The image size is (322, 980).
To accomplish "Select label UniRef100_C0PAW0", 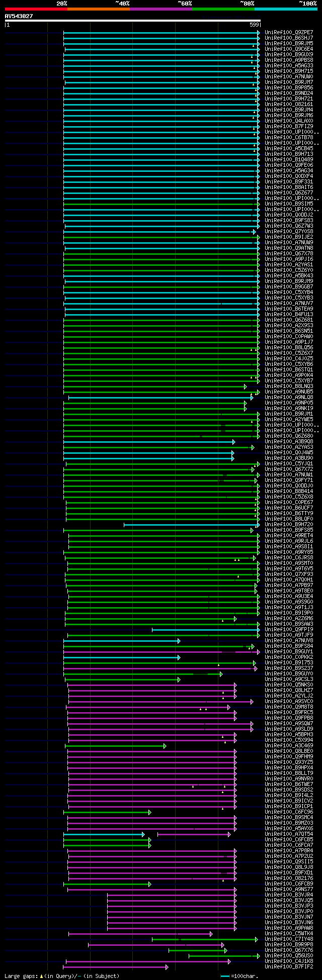I will pos(288,337).
